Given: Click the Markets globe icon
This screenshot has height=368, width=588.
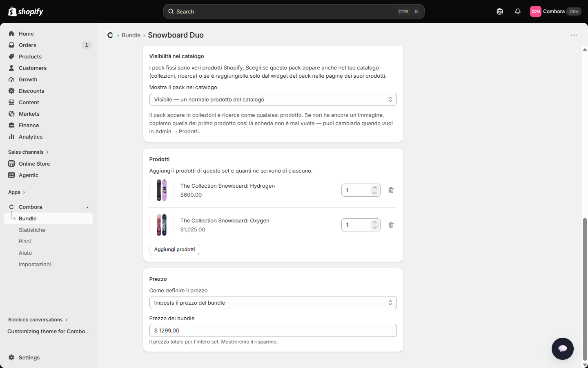Looking at the screenshot, I should pos(11,114).
